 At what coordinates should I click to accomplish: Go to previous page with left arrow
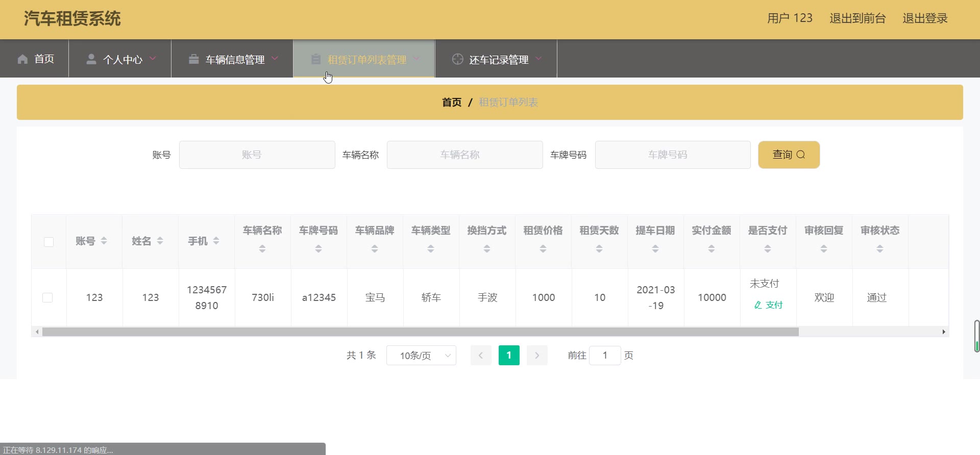(x=481, y=356)
